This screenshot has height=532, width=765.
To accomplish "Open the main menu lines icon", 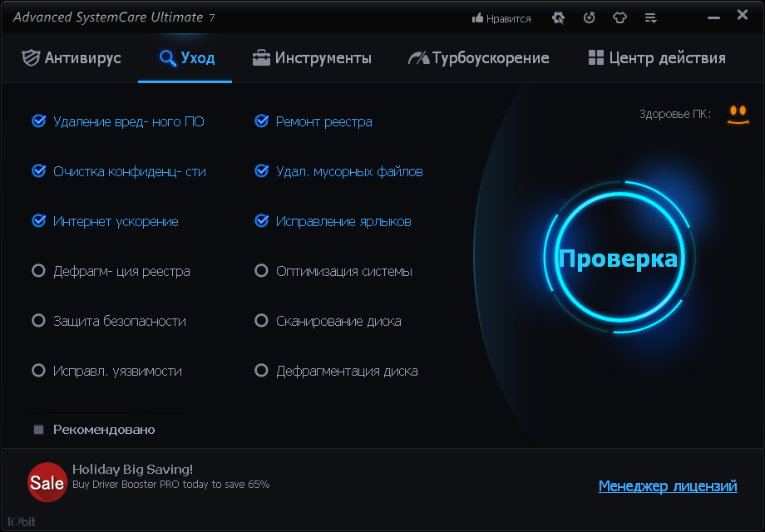I will [650, 17].
